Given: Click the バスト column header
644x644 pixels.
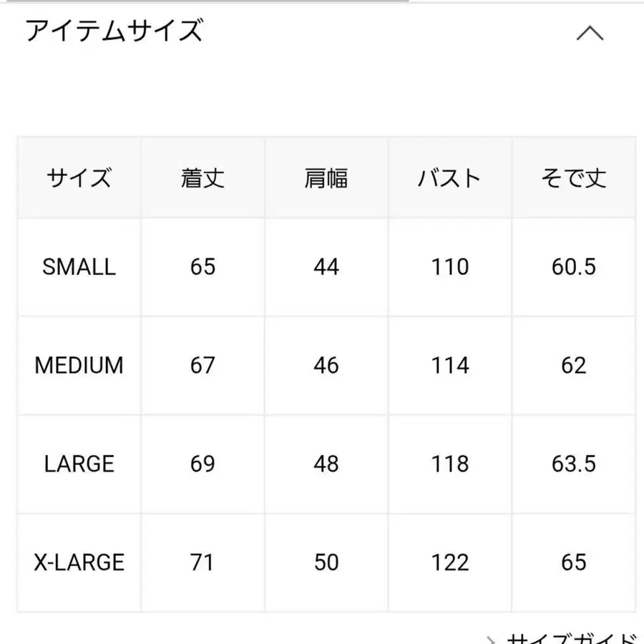Looking at the screenshot, I should (449, 177).
